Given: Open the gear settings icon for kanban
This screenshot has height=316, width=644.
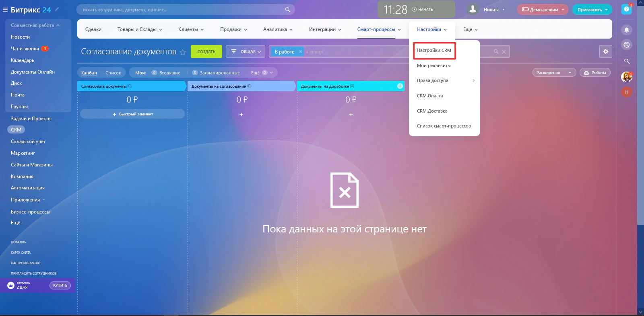Looking at the screenshot, I should click(605, 51).
